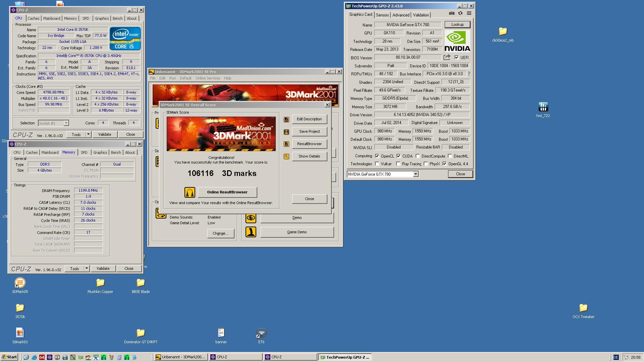
Task: Click the joystick icon beside Game Demo
Action: (x=251, y=232)
